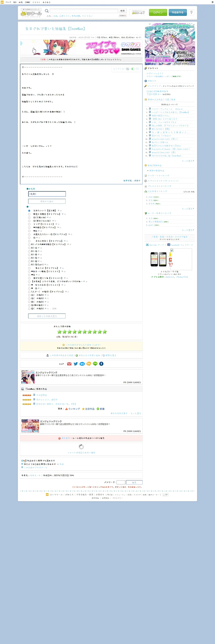Share via the blue なう icon

pos(82,364)
